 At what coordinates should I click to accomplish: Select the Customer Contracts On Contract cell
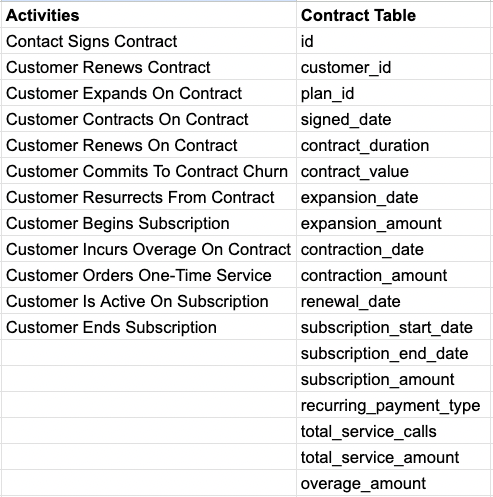[149, 119]
